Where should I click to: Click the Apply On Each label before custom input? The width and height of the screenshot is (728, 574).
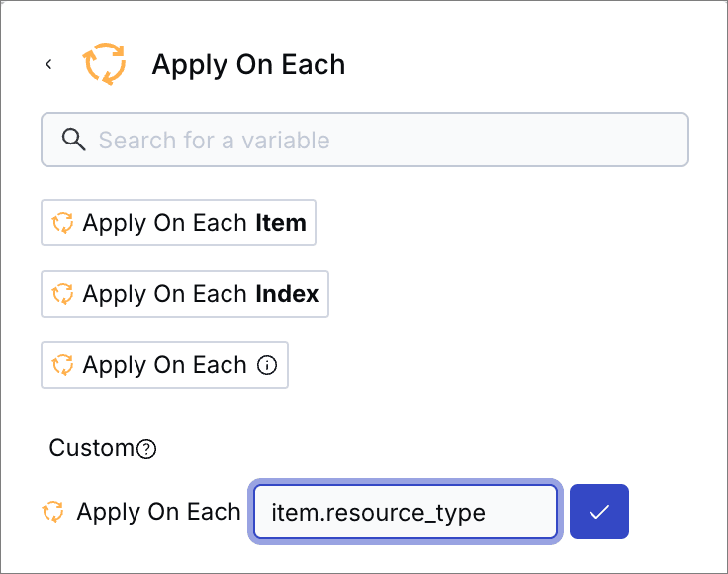pos(159,512)
